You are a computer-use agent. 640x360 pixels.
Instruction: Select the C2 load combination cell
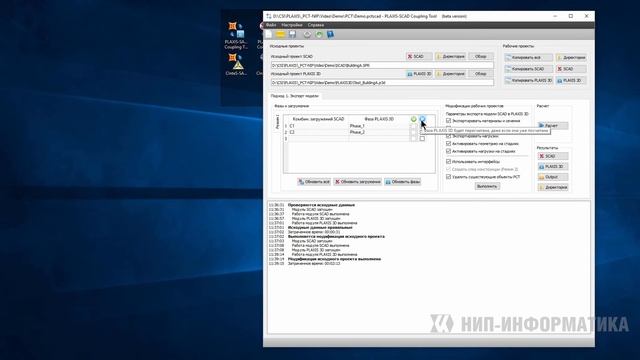(x=318, y=132)
